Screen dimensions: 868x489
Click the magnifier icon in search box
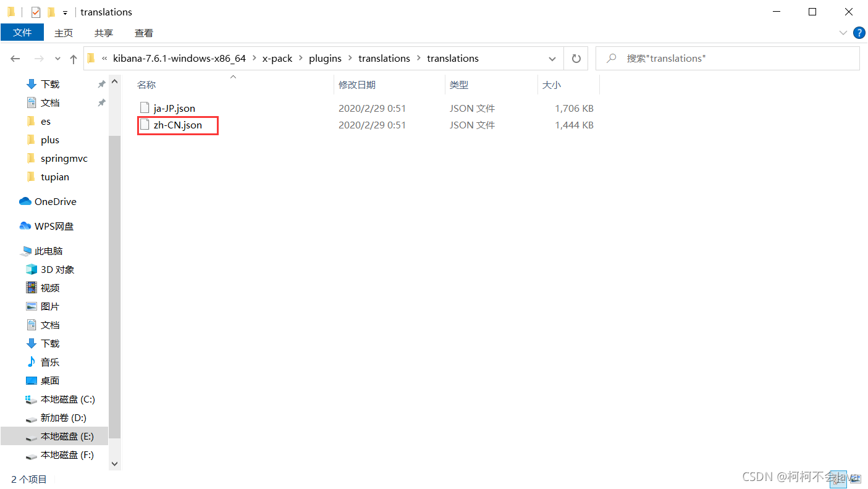612,59
